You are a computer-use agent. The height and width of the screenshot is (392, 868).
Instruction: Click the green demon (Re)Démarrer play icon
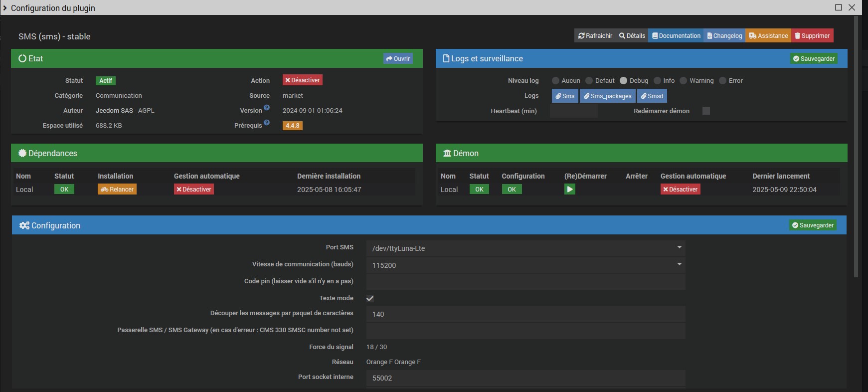click(569, 190)
